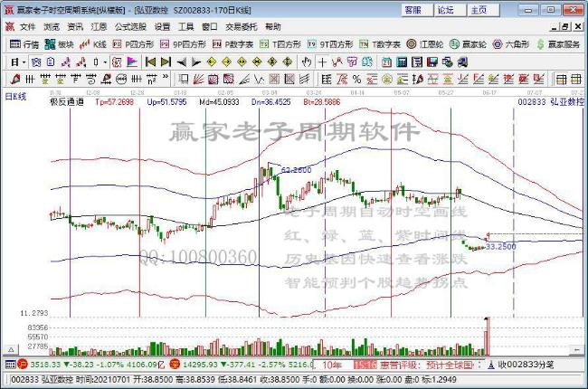This screenshot has height=389, width=588.
Task: Click the black right arrow icon
Action: 196,62
